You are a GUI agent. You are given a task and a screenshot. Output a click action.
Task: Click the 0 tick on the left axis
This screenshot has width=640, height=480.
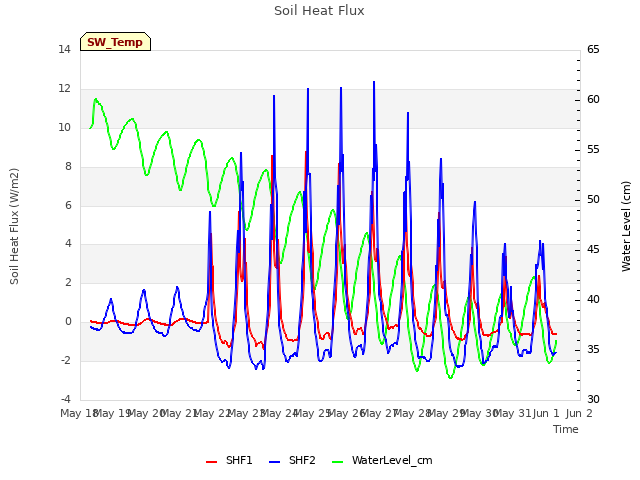pyautogui.click(x=68, y=321)
